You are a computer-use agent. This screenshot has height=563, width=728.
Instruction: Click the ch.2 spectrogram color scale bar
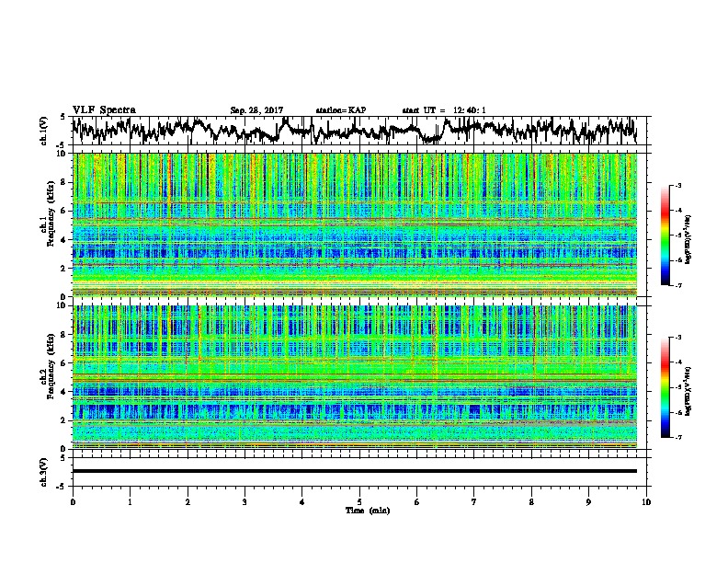point(665,387)
